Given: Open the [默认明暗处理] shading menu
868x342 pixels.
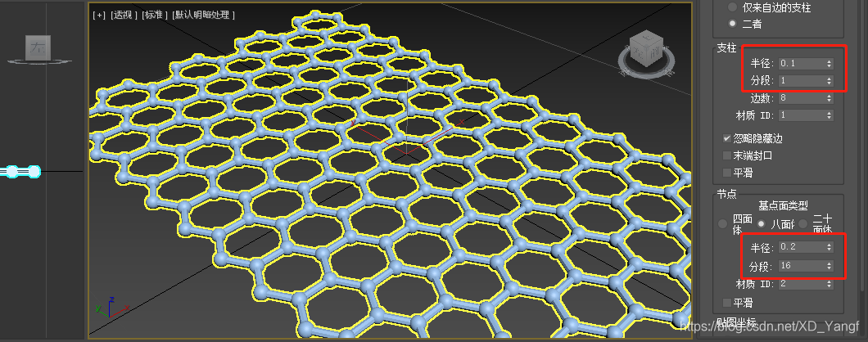Looking at the screenshot, I should pos(203,15).
